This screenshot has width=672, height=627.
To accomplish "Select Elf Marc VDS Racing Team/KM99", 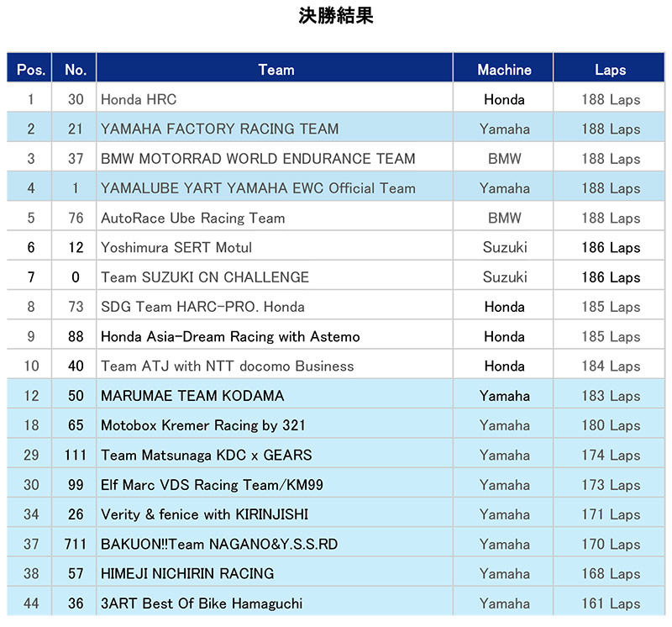I will point(212,485).
